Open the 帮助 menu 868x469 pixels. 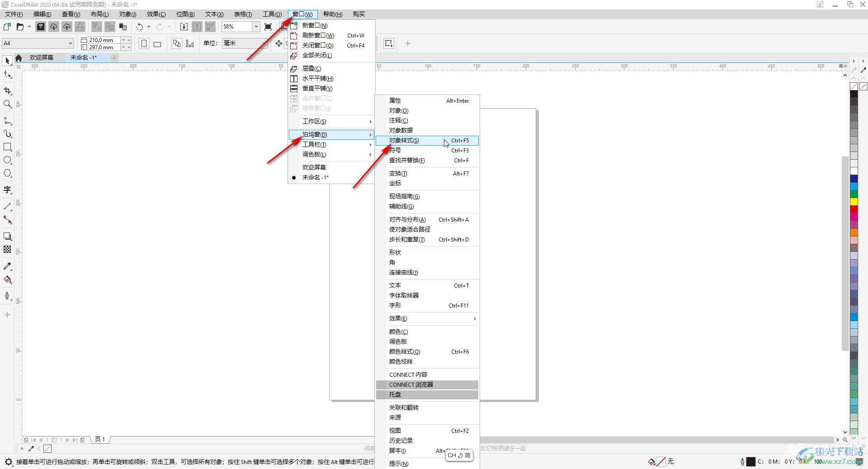point(333,14)
